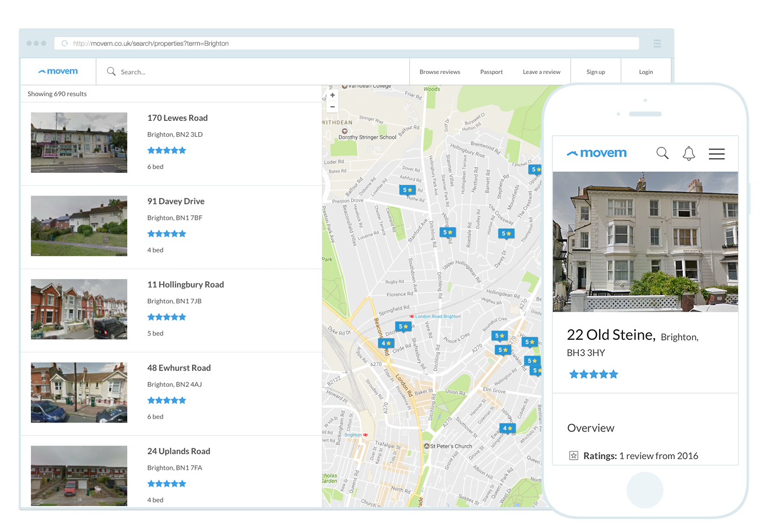Click the Showing 690 results text
The height and width of the screenshot is (532, 768).
click(57, 94)
